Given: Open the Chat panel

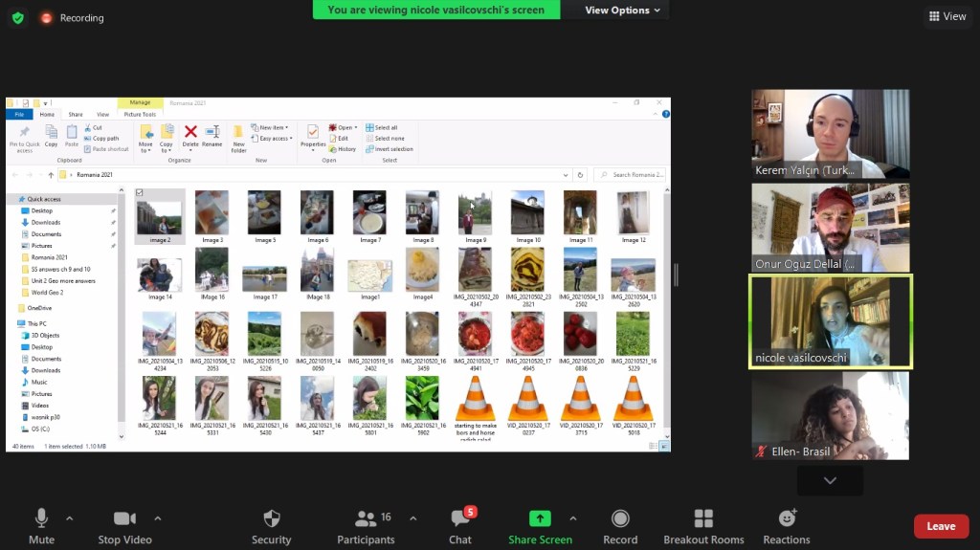Looking at the screenshot, I should pos(460,518).
